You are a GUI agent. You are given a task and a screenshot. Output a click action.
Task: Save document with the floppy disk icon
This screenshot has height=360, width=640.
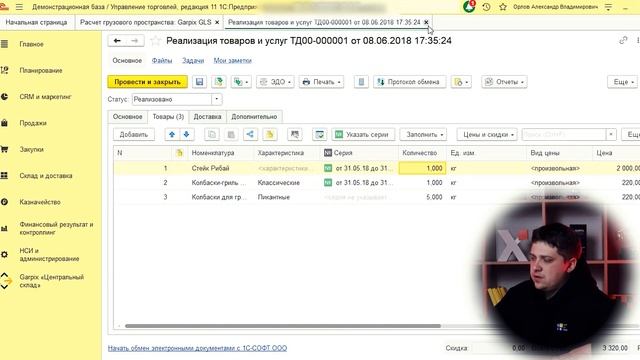(x=199, y=82)
